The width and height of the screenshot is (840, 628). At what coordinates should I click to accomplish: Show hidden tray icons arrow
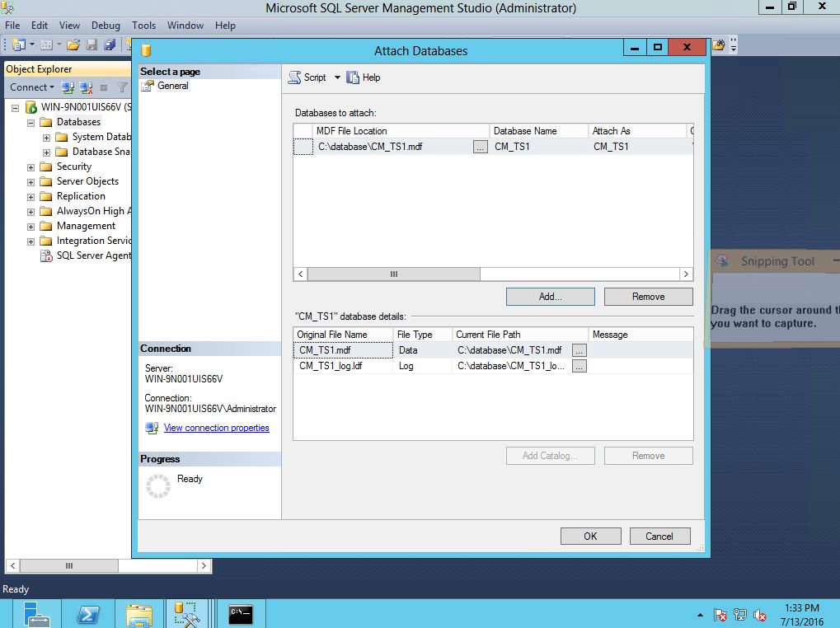click(700, 615)
